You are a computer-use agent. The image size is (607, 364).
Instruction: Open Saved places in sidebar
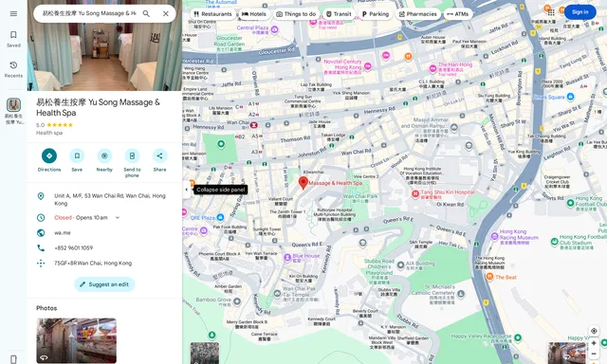tap(13, 39)
